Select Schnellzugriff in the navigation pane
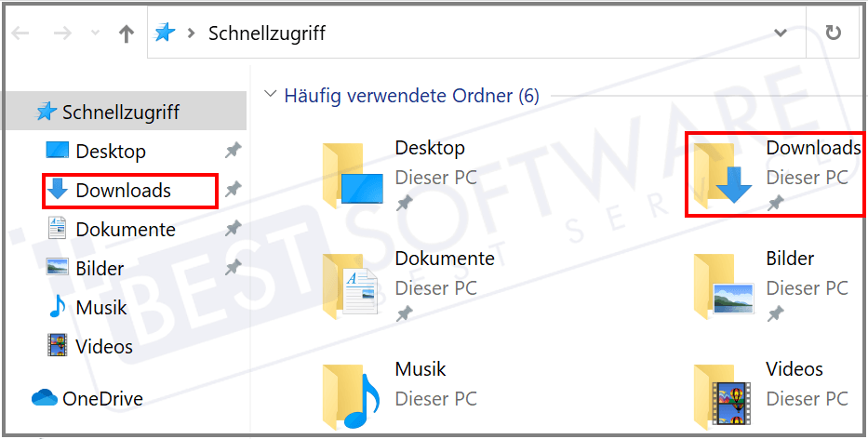Image resolution: width=868 pixels, height=439 pixels. pos(120,112)
